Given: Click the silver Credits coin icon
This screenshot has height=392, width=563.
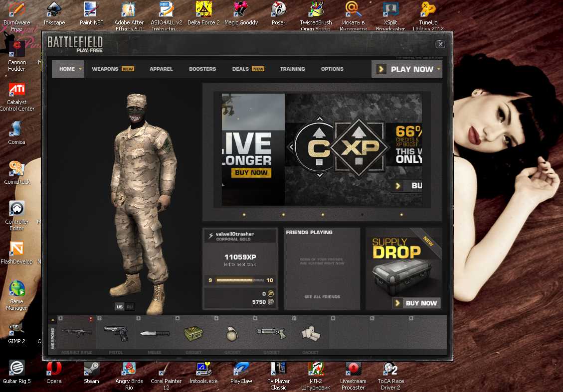Looking at the screenshot, I should click(x=271, y=302).
